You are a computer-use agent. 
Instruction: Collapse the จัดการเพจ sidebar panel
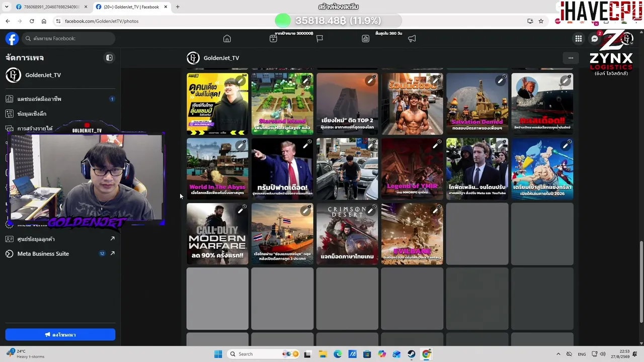click(x=109, y=58)
